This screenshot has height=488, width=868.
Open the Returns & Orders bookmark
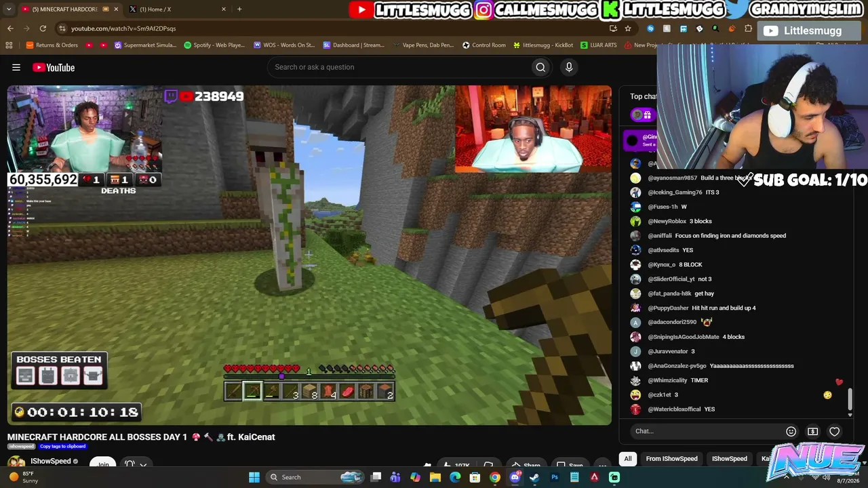point(52,45)
